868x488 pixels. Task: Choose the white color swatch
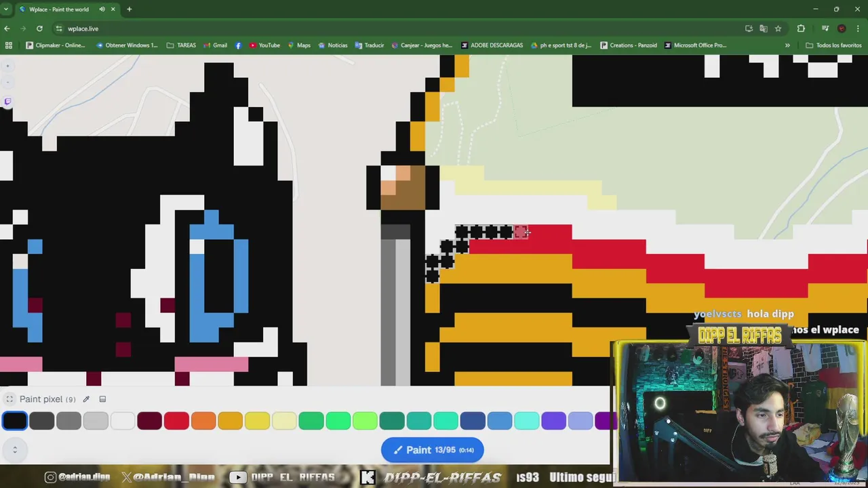tap(123, 421)
